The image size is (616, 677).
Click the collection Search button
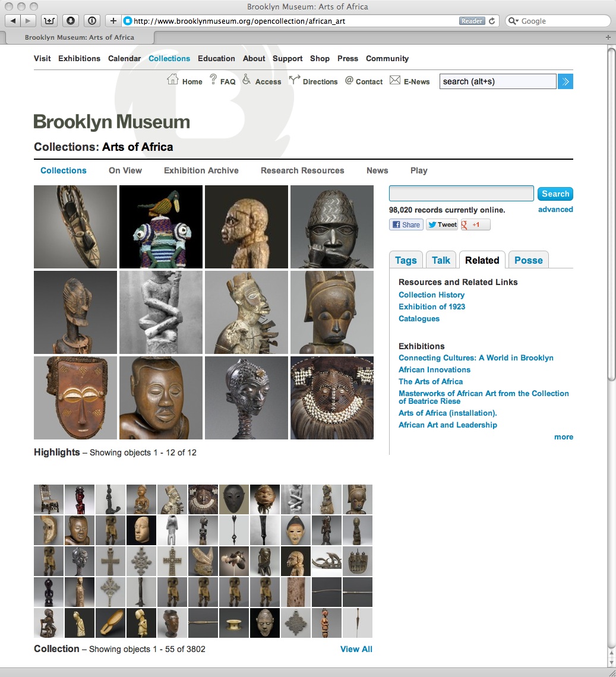click(555, 194)
